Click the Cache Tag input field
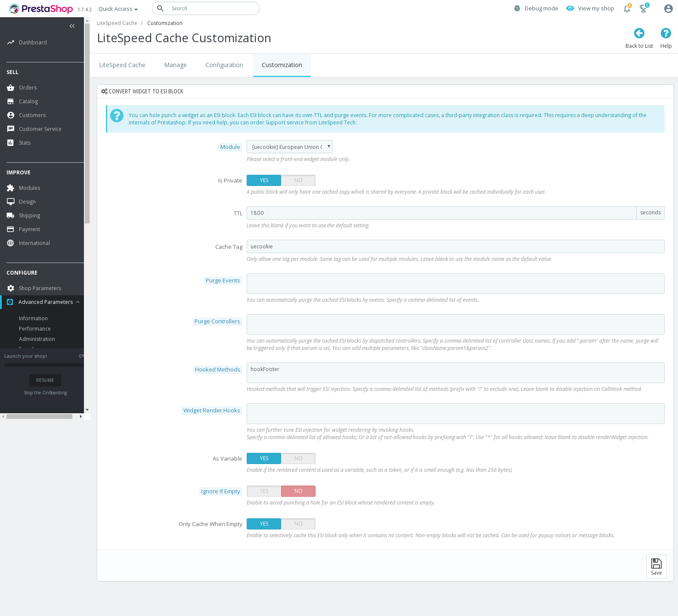The height and width of the screenshot is (616, 678). pos(455,246)
